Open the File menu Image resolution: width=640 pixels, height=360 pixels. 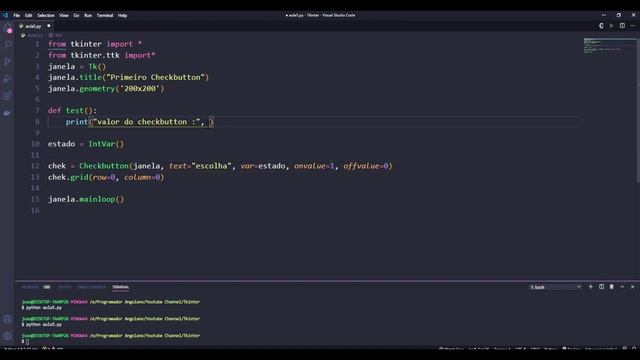coord(16,16)
